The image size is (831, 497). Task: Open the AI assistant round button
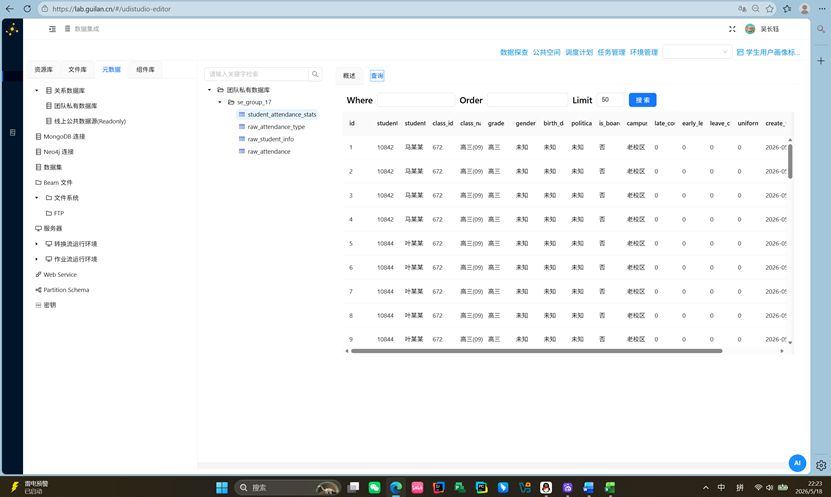tap(797, 463)
